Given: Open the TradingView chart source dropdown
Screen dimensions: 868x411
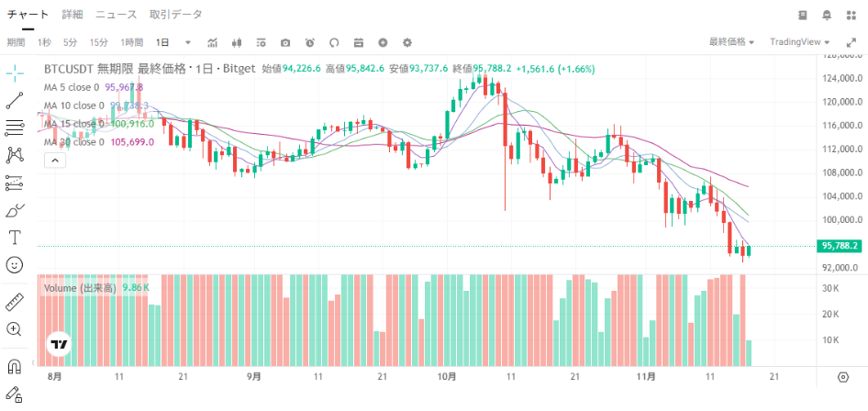Looking at the screenshot, I should 799,42.
